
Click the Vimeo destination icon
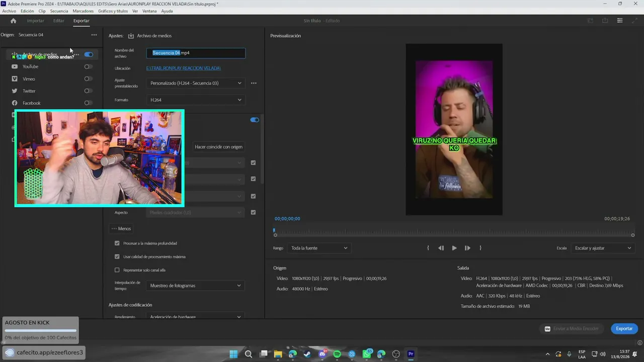click(x=15, y=78)
